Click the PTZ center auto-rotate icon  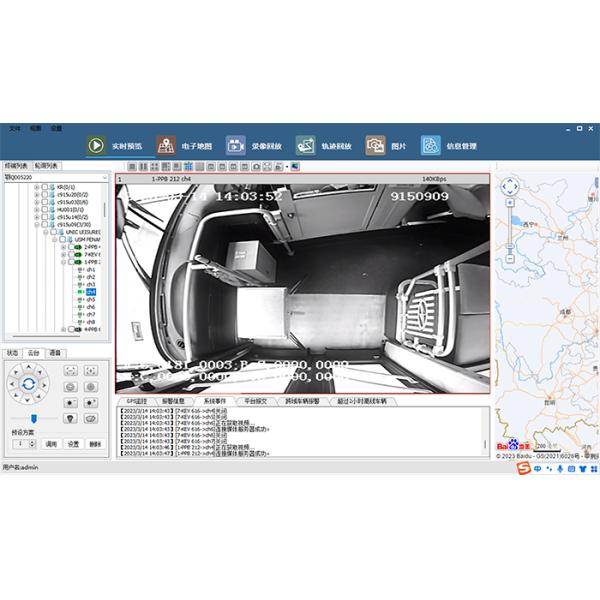[x=29, y=382]
